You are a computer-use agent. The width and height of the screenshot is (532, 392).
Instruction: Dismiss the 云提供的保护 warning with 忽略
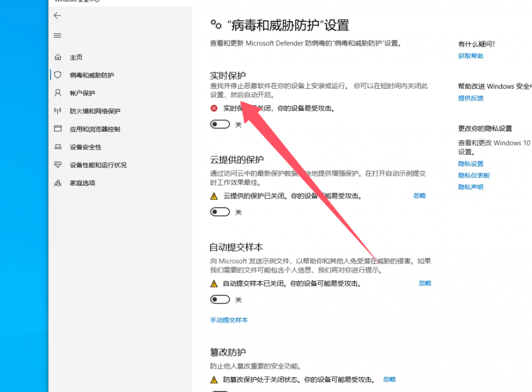point(419,196)
